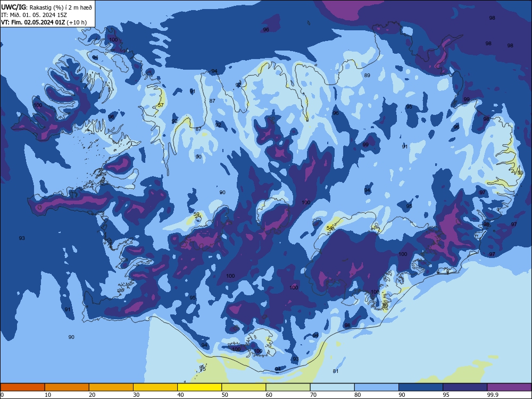Select the medium blue 90–95 legend swatch
Screen dimensions: 532x399
pos(421,387)
